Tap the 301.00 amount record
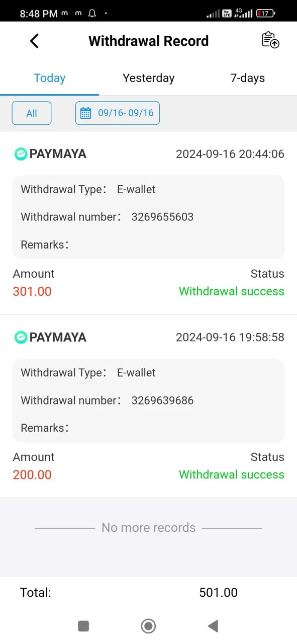Screen dimensions: 297x644 tap(32, 291)
